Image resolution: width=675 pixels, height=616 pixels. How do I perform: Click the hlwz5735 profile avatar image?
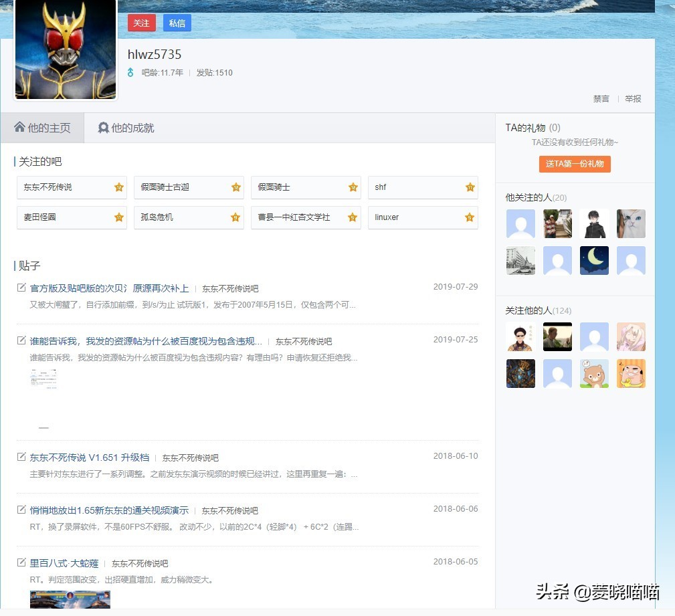point(65,49)
